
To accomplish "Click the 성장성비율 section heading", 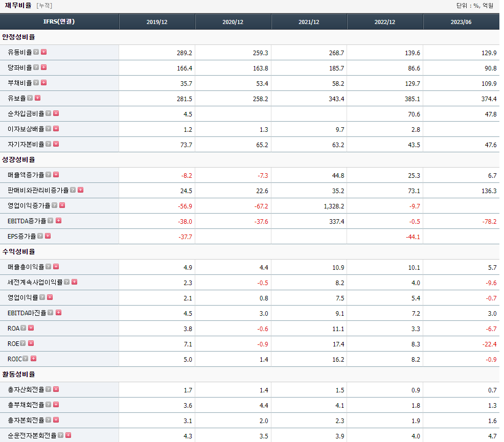I will 18,159.
